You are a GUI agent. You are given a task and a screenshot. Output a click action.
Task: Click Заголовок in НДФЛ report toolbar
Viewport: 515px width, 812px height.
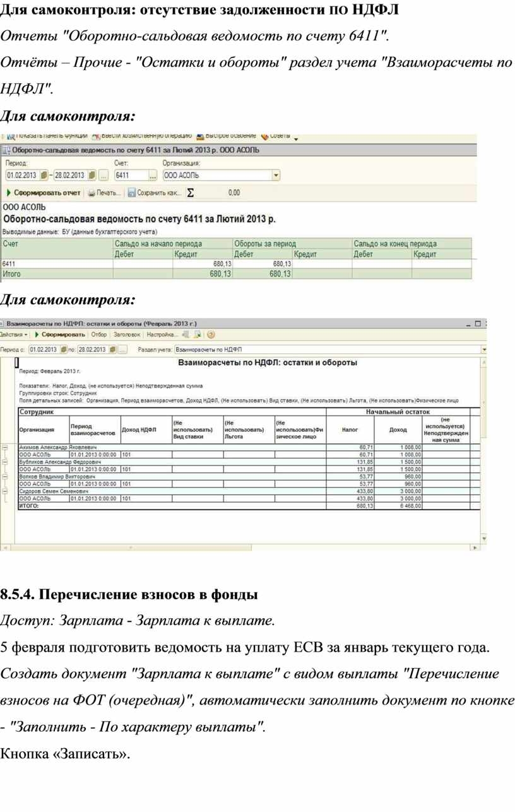(x=127, y=335)
